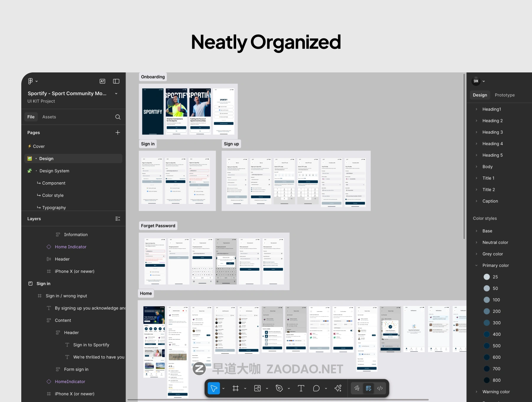Select the Text tool

click(x=301, y=388)
